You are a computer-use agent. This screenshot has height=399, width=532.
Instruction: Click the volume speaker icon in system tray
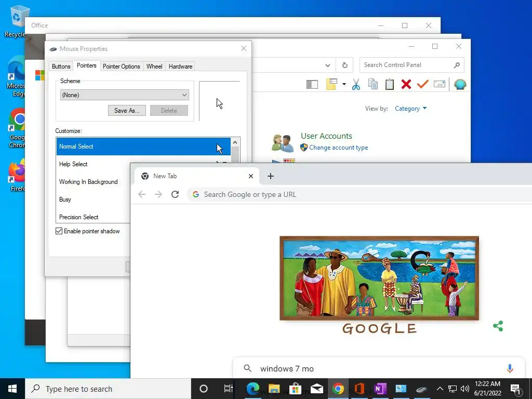coord(465,389)
